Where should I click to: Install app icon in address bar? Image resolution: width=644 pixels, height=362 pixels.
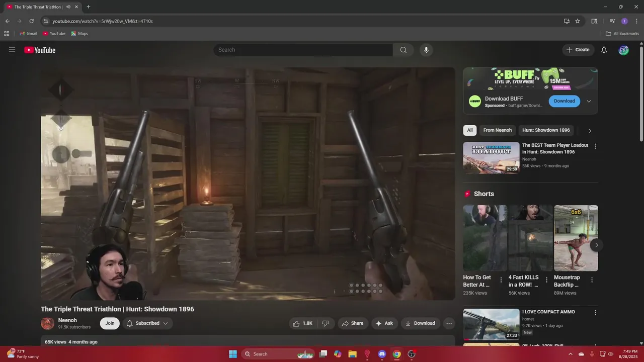pos(567,21)
